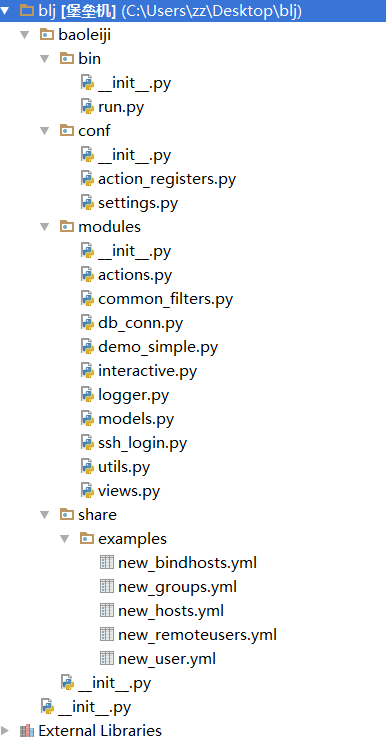
Task: Select __init__.py inside the conf folder
Action: point(135,155)
